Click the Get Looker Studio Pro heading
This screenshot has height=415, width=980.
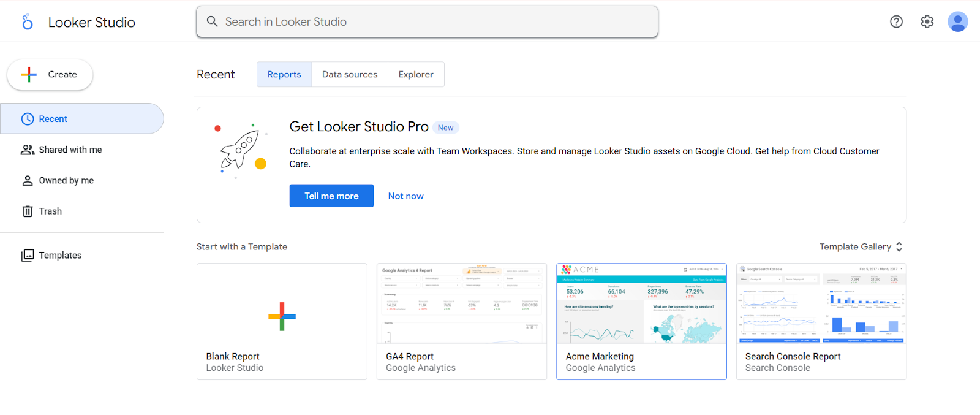pos(359,126)
